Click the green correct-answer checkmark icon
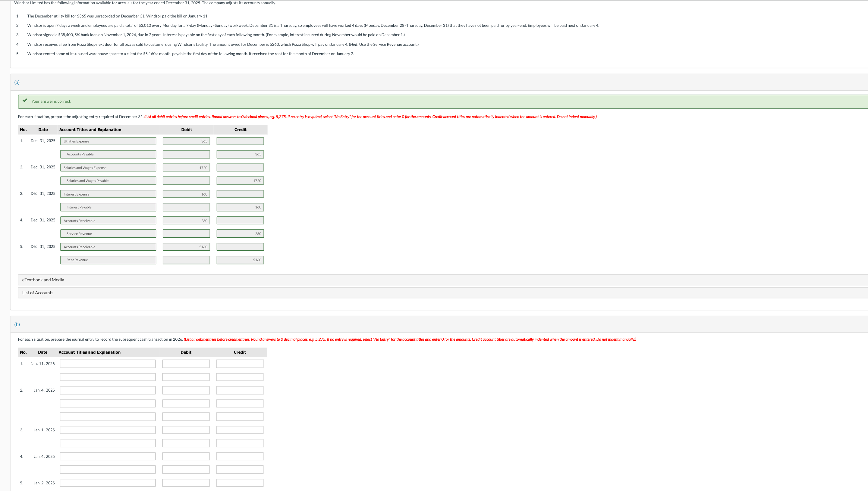The width and height of the screenshot is (868, 491). [25, 101]
